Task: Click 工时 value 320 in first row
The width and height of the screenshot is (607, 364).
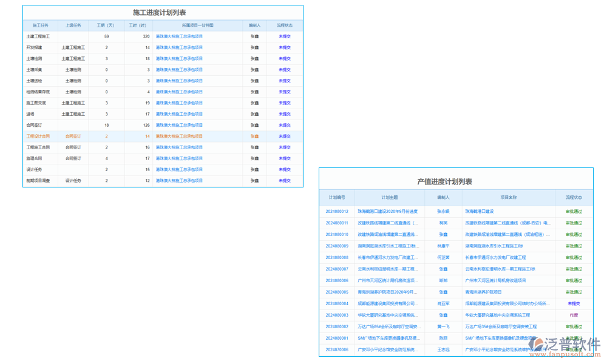Action: coord(146,36)
